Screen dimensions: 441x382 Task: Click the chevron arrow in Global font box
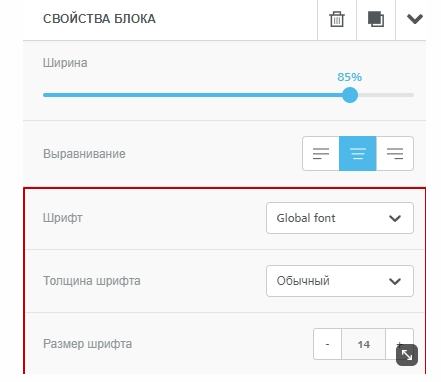[x=395, y=218]
